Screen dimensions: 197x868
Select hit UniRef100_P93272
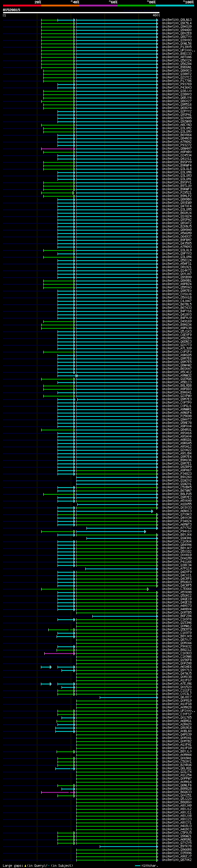pos(176,145)
